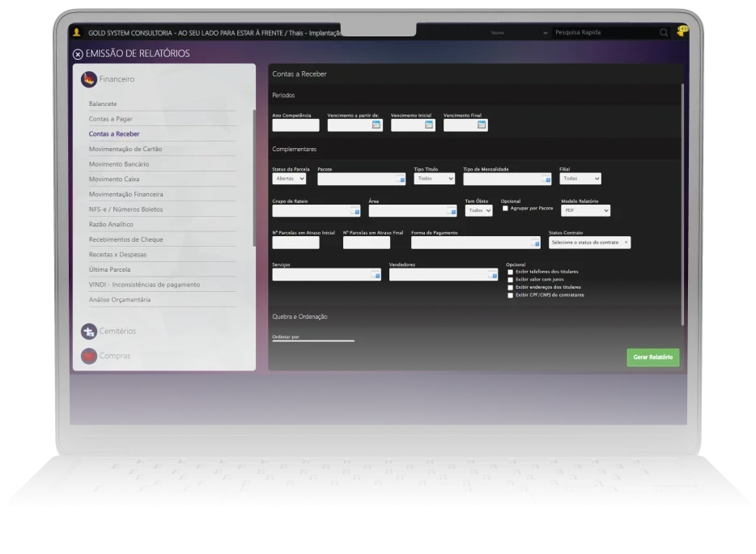Click the Forma de Pagamento lookup icon
756x554 pixels.
[x=534, y=243]
